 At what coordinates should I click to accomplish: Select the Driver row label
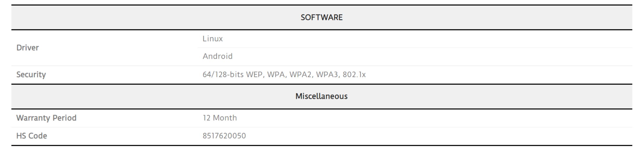click(28, 48)
